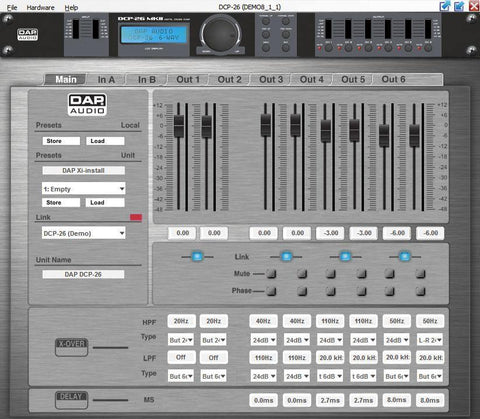Open the unit preset dropdown showing 1: Empty

tap(84, 189)
